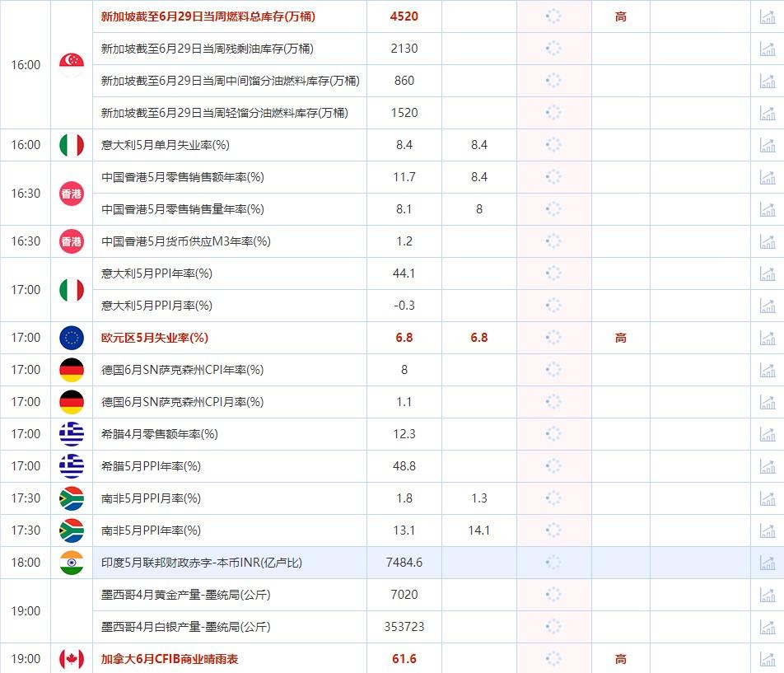Image resolution: width=784 pixels, height=673 pixels.
Task: Open chart icon for 意大利5月单月失业率 row
Action: coord(767,145)
